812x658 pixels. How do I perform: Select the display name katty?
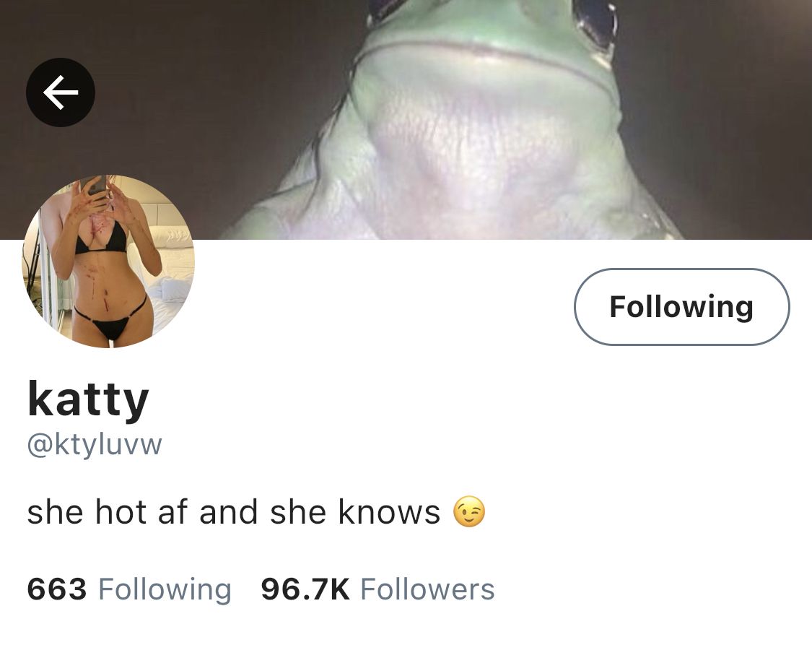coord(88,399)
